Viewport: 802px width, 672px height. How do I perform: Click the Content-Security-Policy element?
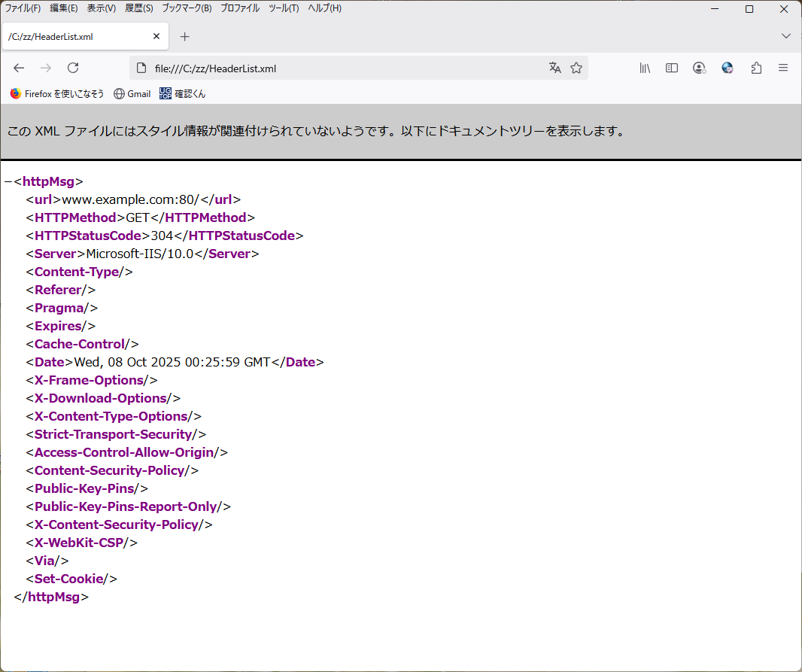click(112, 470)
